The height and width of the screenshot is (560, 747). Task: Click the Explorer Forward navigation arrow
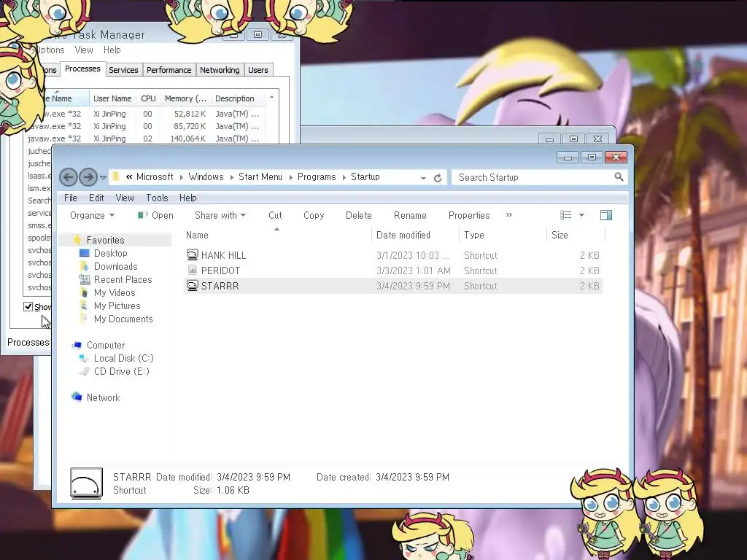[88, 177]
